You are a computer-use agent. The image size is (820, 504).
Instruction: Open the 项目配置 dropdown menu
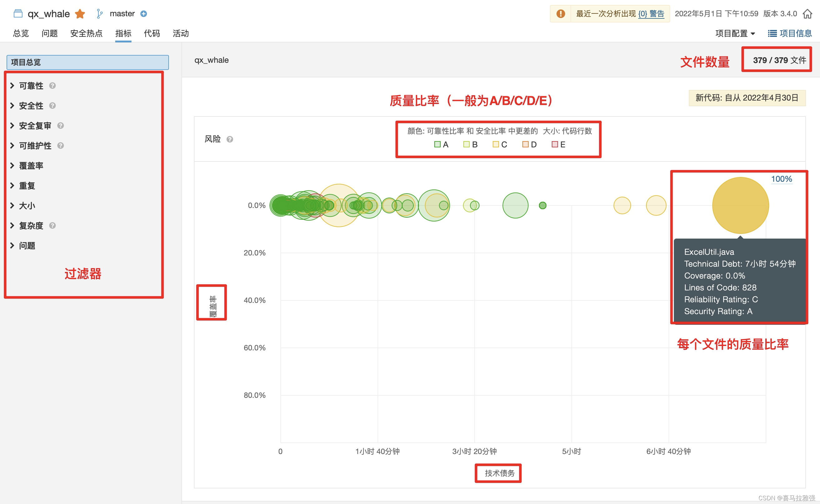pos(735,33)
